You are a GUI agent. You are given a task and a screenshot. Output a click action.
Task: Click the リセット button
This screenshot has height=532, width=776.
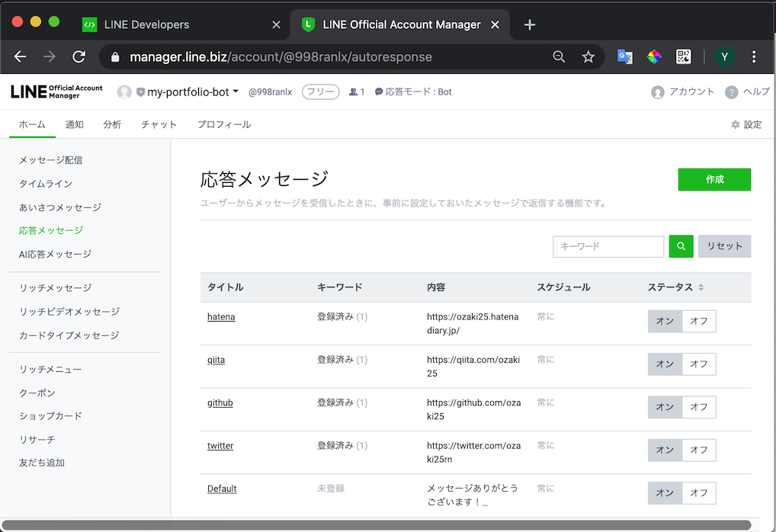(x=724, y=246)
